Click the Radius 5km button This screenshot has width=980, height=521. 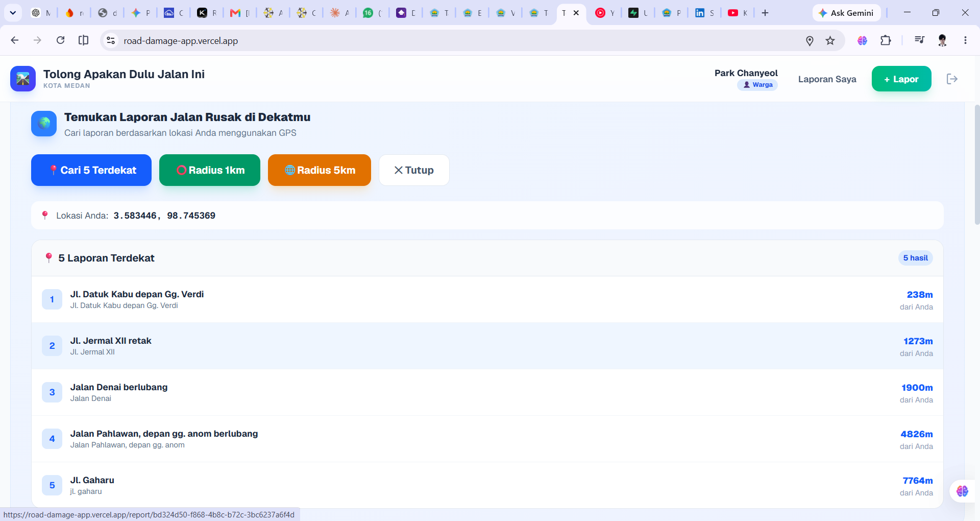click(320, 170)
